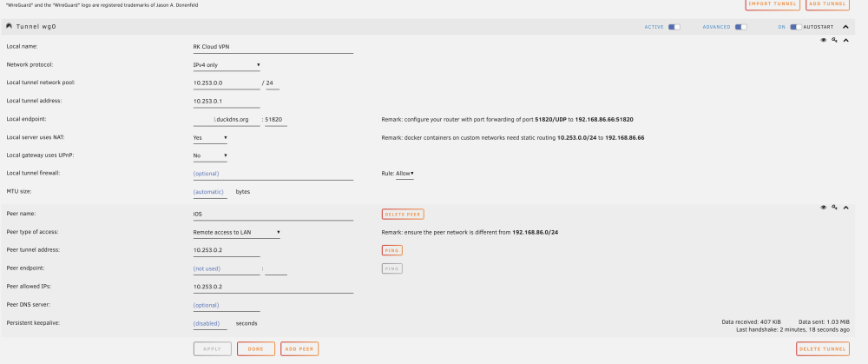
Task: Click the port forwarding remark 51820/UDP
Action: (507, 120)
